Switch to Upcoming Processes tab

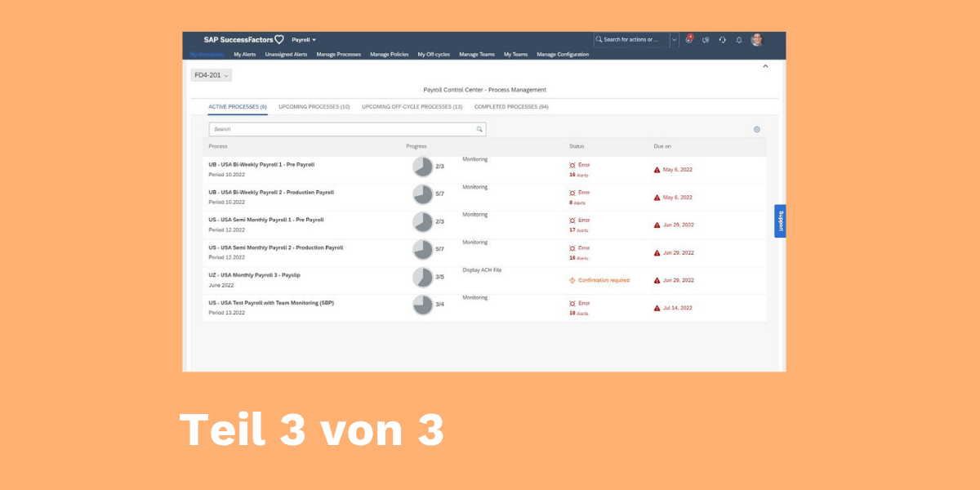pyautogui.click(x=314, y=106)
